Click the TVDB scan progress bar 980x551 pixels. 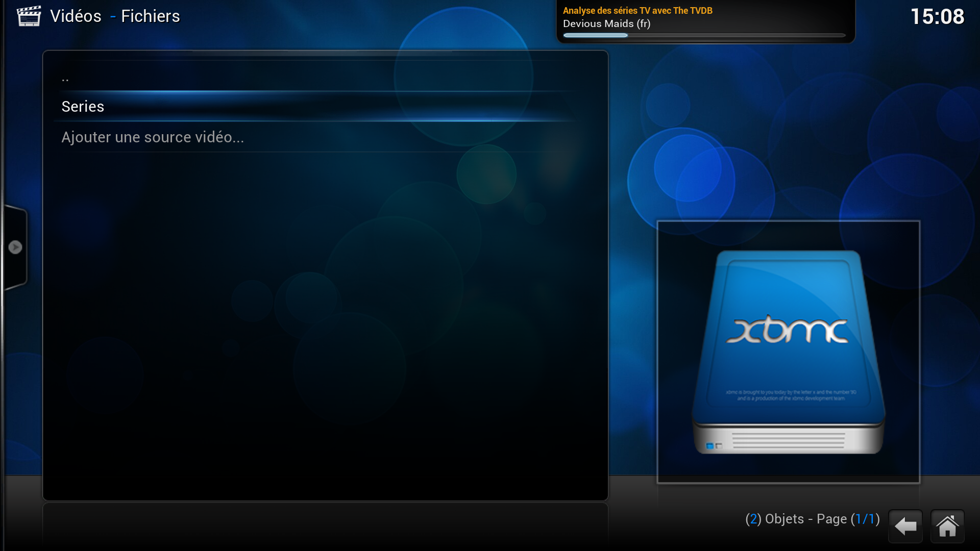point(704,35)
